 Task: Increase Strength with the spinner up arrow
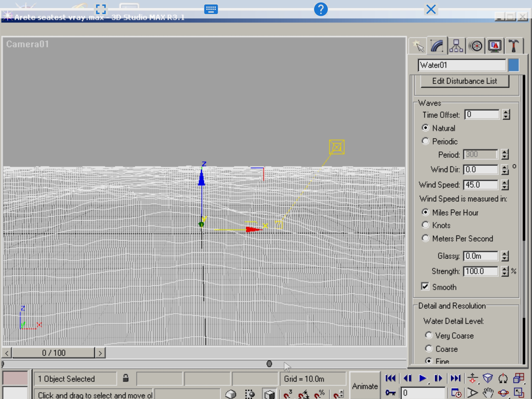(x=505, y=269)
